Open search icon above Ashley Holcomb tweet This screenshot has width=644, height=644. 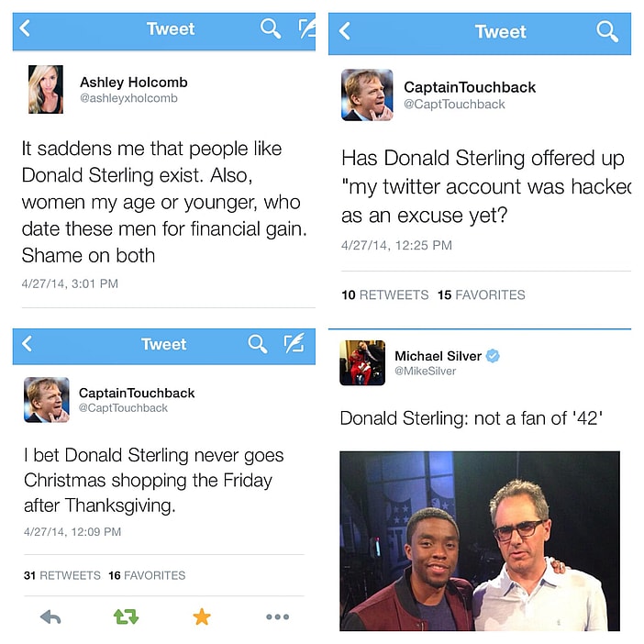271,28
